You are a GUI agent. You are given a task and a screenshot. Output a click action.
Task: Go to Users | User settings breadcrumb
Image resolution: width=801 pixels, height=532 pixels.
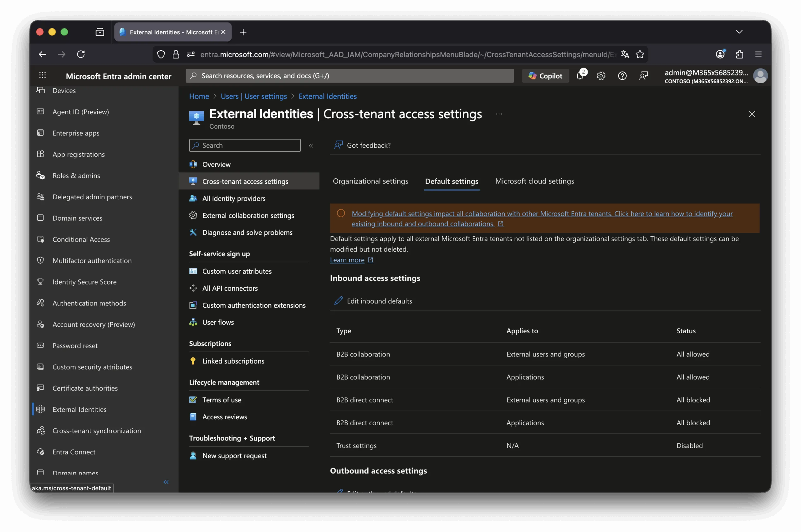click(253, 96)
